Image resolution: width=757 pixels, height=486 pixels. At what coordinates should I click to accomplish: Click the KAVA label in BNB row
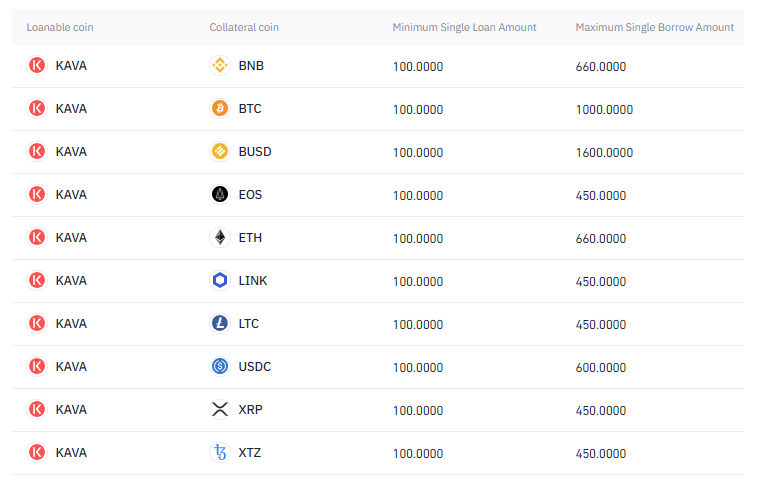point(71,66)
